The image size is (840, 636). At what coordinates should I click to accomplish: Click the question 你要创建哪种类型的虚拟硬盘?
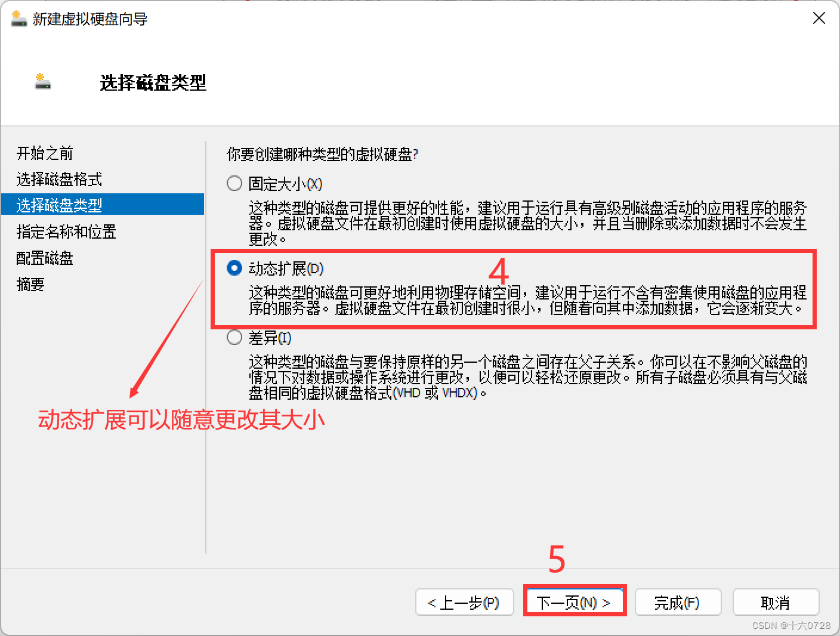pyautogui.click(x=322, y=155)
